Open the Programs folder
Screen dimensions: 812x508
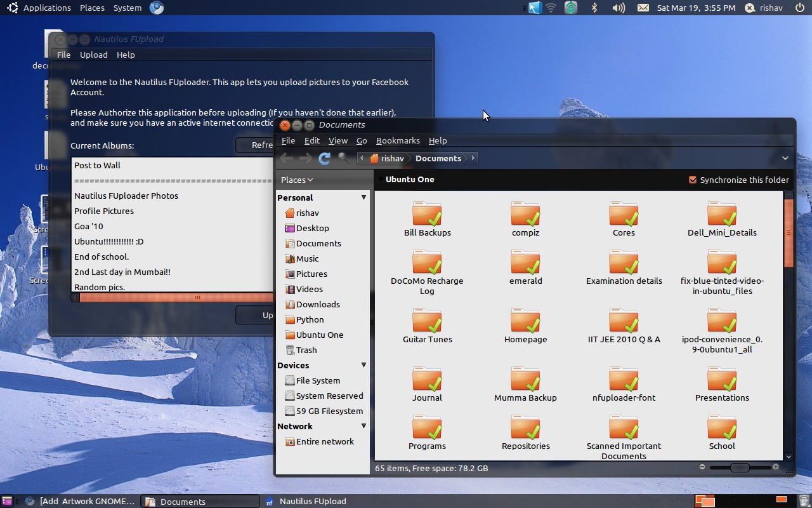coord(427,432)
